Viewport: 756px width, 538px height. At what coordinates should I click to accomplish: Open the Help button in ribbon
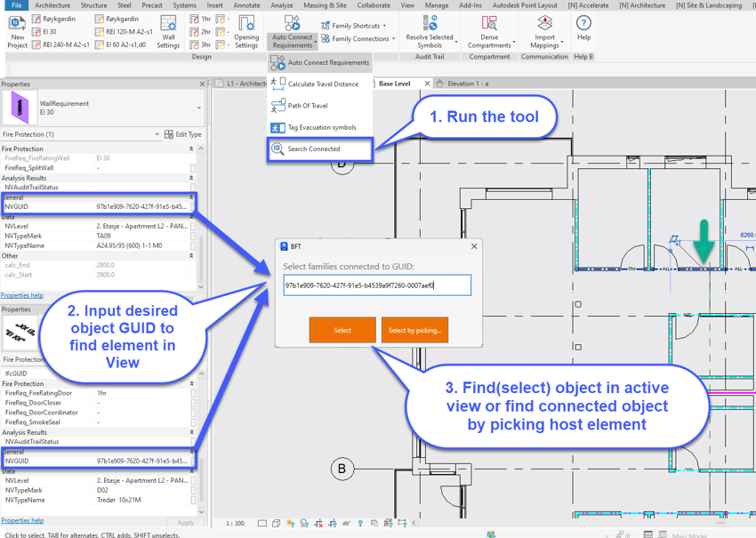coord(583,28)
